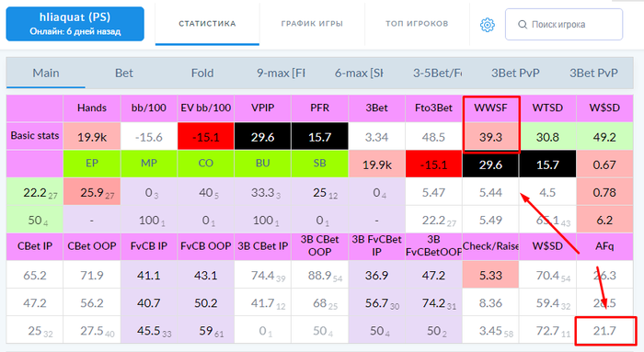644x352 pixels.
Task: Select the Bet stats tab
Action: [124, 73]
